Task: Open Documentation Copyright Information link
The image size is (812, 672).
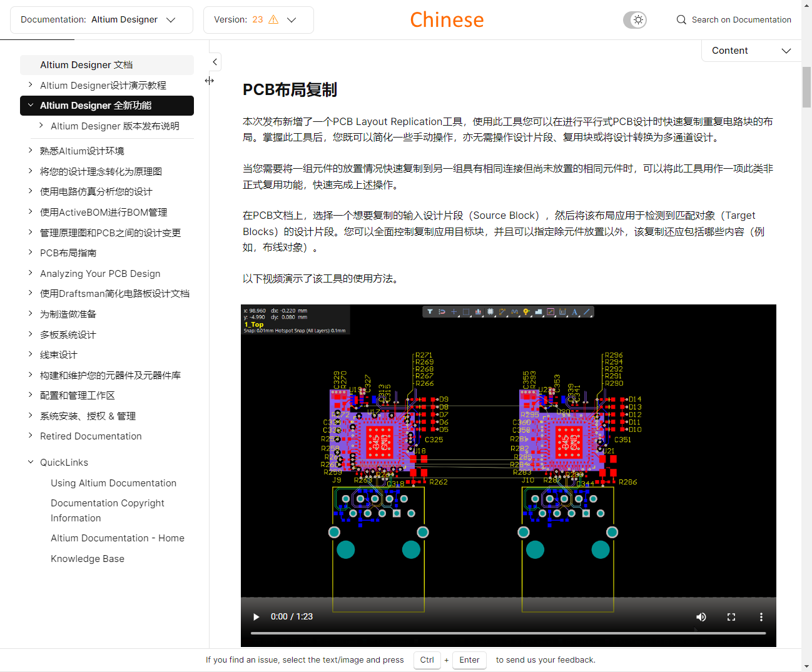Action: [x=108, y=511]
